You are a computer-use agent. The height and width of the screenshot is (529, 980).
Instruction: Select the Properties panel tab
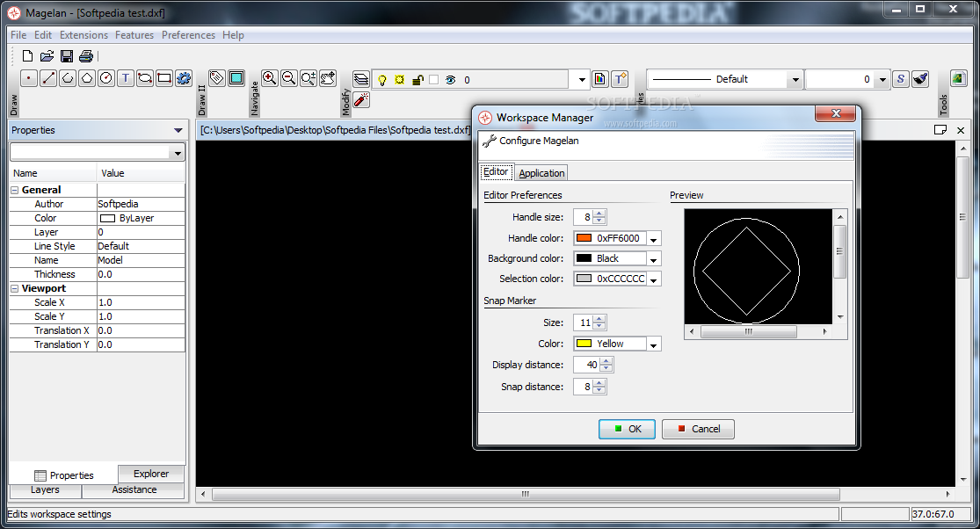click(x=64, y=475)
